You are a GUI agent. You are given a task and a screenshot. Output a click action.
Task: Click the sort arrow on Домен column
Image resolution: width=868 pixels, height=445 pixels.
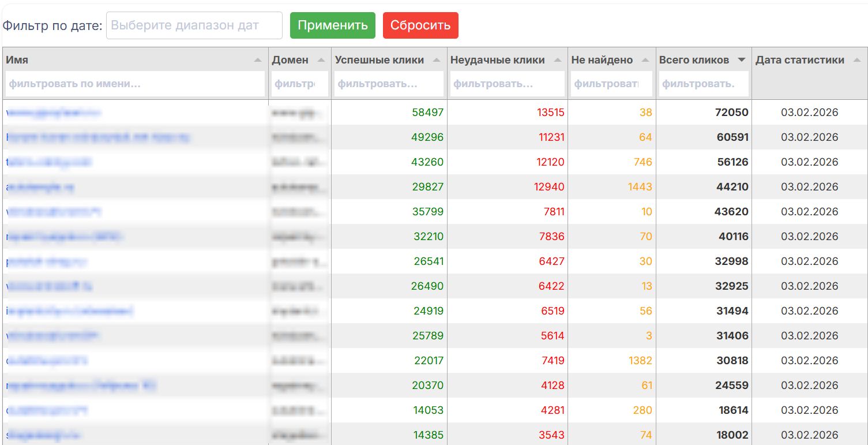pyautogui.click(x=321, y=59)
